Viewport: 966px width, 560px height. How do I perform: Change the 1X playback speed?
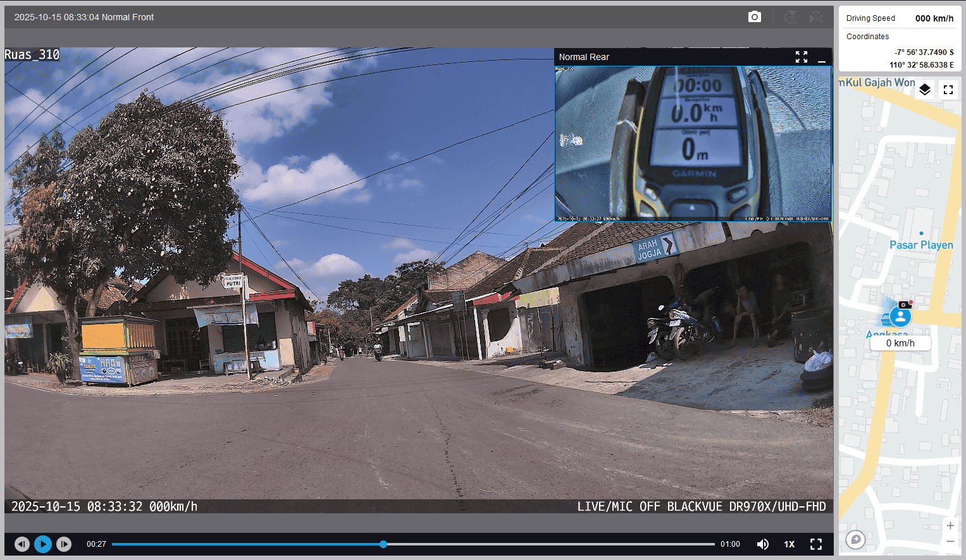(x=790, y=544)
